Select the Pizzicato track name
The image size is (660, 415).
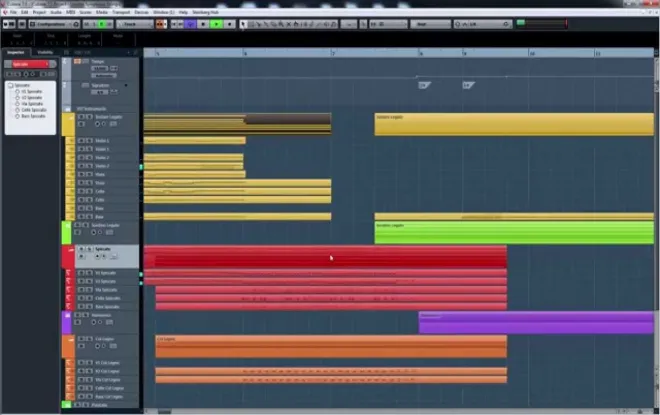click(99, 405)
